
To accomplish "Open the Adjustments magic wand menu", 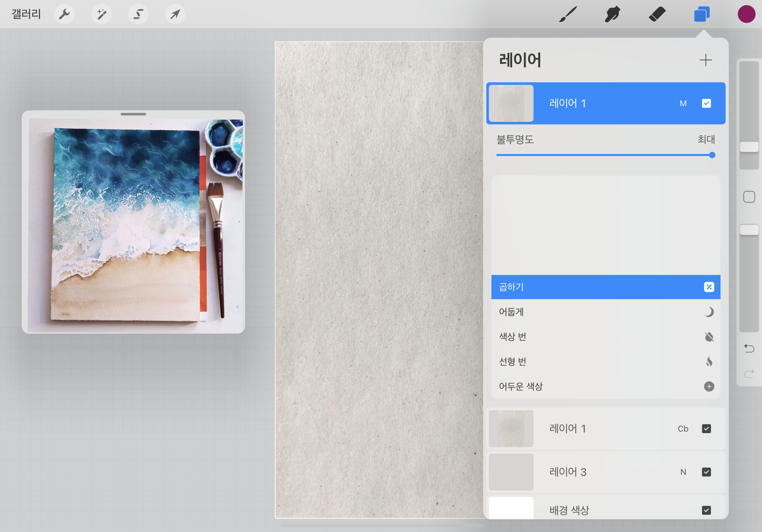I will click(x=101, y=14).
